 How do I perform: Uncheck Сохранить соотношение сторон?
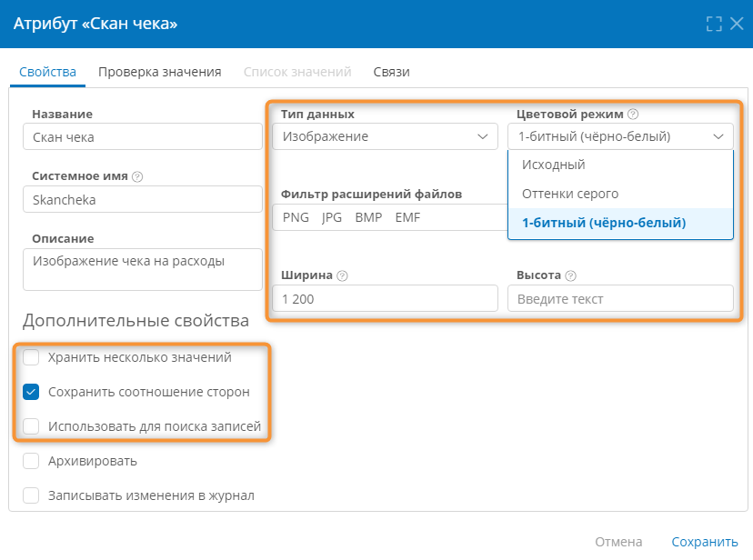click(32, 392)
